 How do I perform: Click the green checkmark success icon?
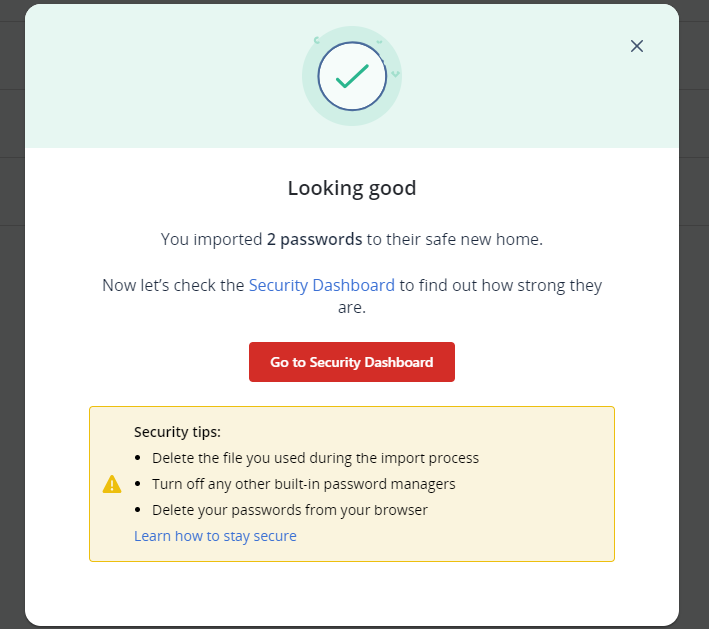tap(352, 76)
